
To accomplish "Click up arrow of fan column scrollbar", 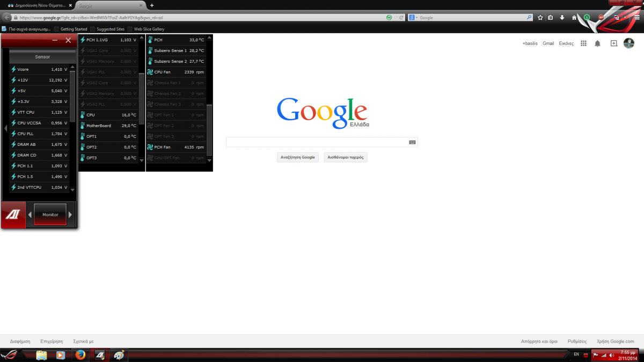I will click(210, 38).
